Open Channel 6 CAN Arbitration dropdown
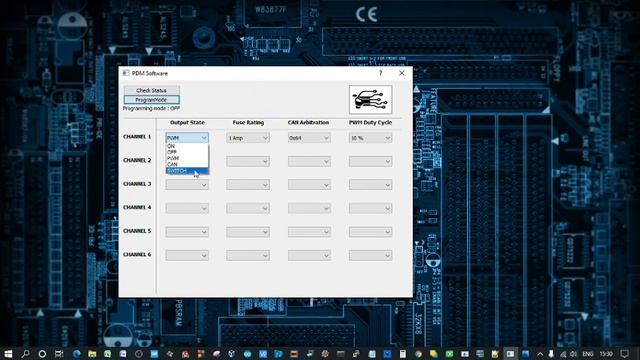 (x=309, y=256)
